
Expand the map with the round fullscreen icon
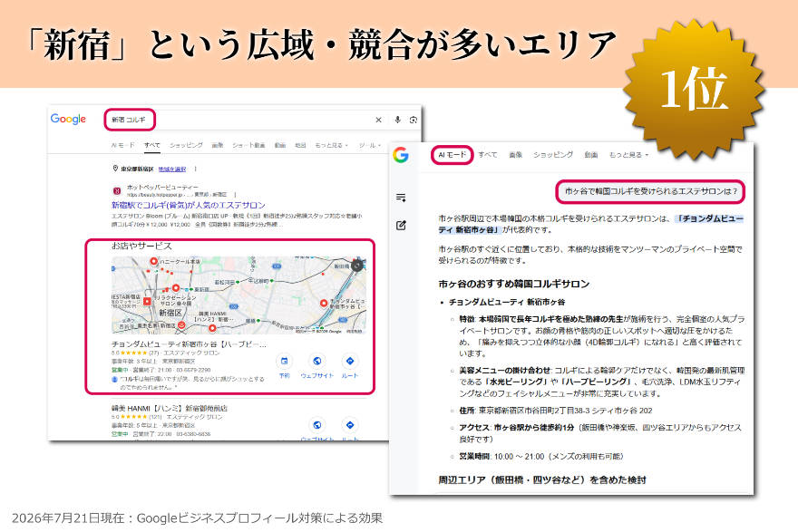[x=357, y=265]
